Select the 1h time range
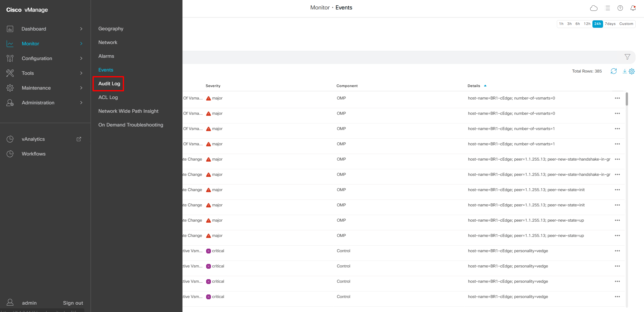The image size is (644, 312). [561, 24]
